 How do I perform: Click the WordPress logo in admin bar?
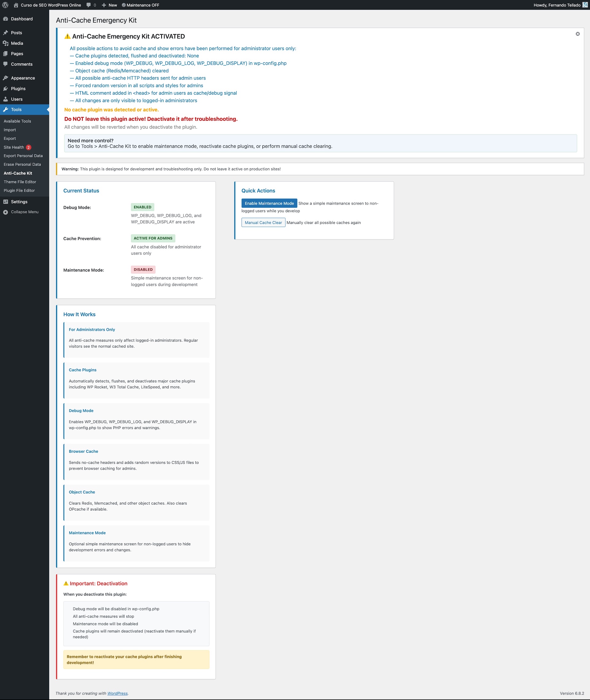[5, 5]
